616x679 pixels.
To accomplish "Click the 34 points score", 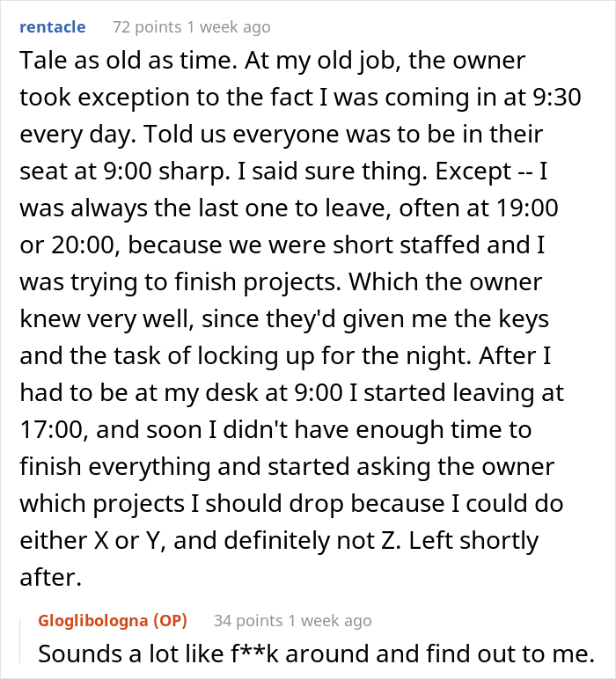I will point(248,621).
